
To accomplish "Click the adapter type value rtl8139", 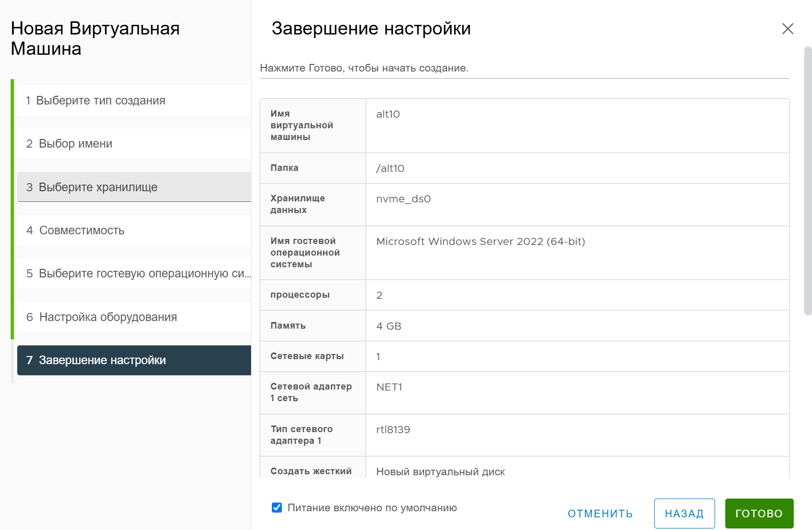I will [x=393, y=430].
